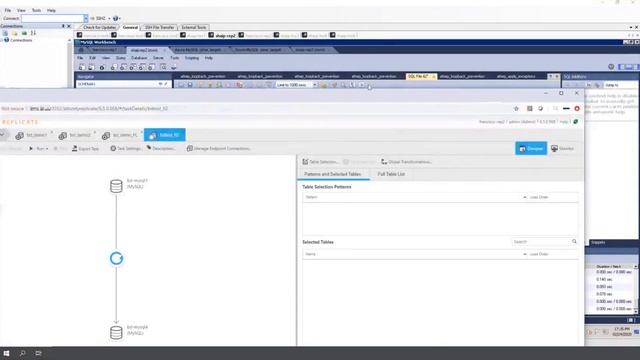Viewport: 640px width, 360px height.
Task: Select the highlighted blue task tab
Action: 164,135
